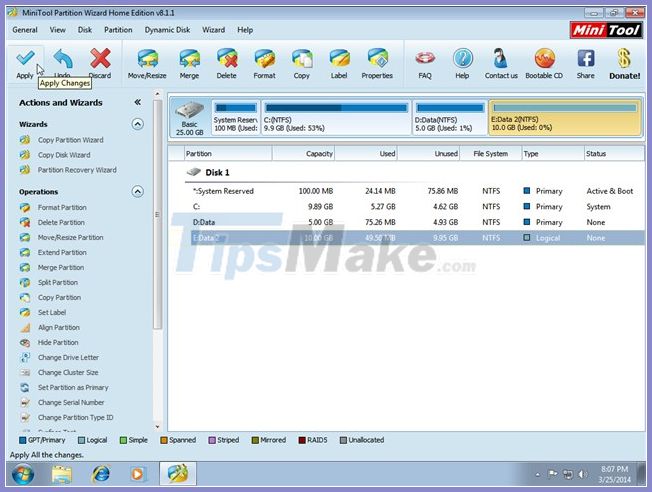Select the Move/Resize toolbar icon
652x492 pixels.
click(147, 59)
